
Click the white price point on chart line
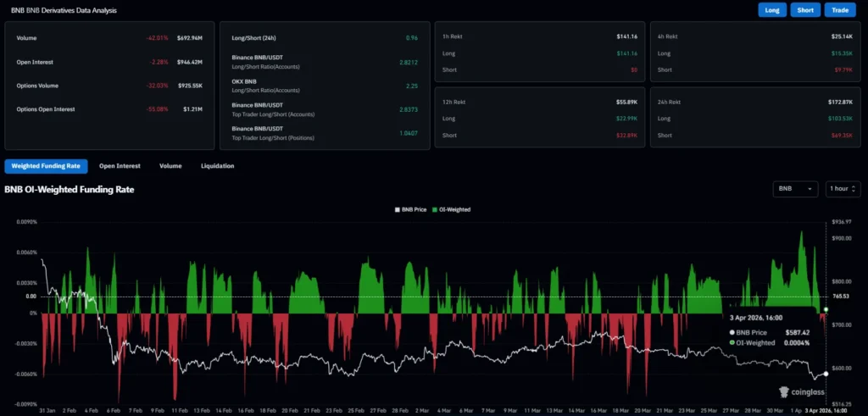coord(826,373)
